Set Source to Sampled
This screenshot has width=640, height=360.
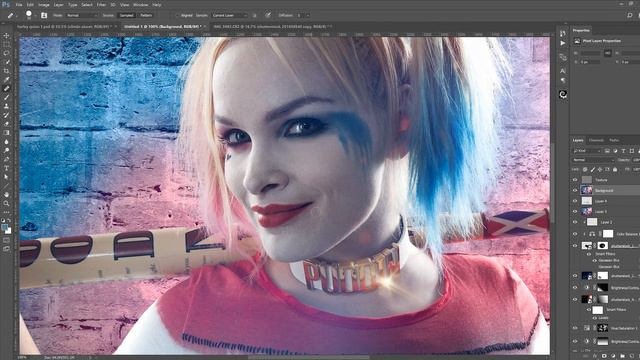click(x=126, y=15)
